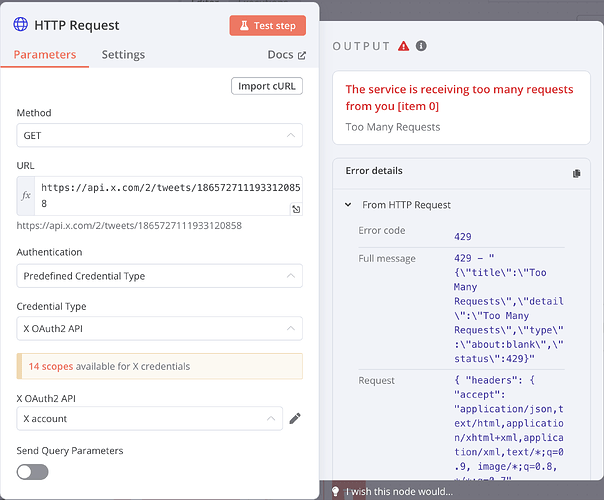Click the HTTP Request globe icon
This screenshot has height=500, width=604.
pos(20,24)
